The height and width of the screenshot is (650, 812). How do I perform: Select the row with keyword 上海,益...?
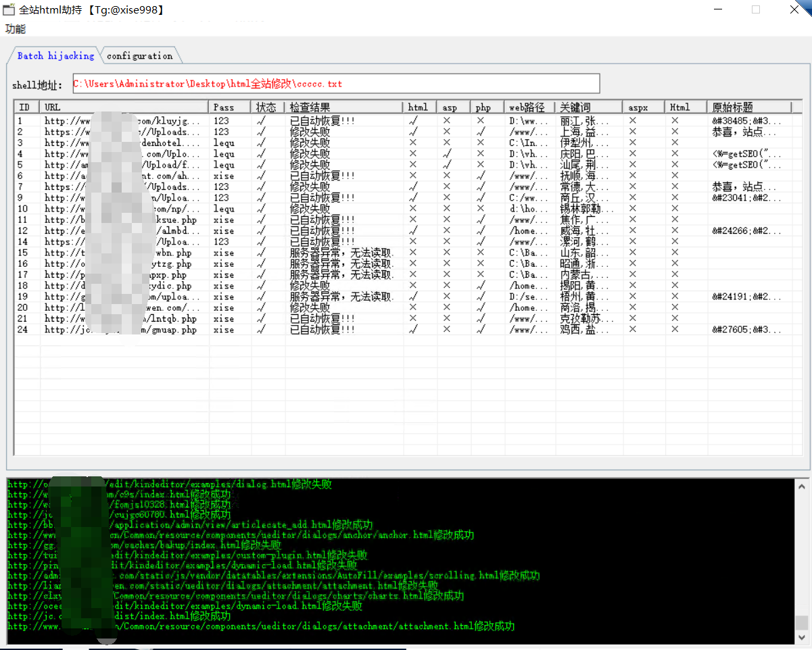[x=408, y=132]
